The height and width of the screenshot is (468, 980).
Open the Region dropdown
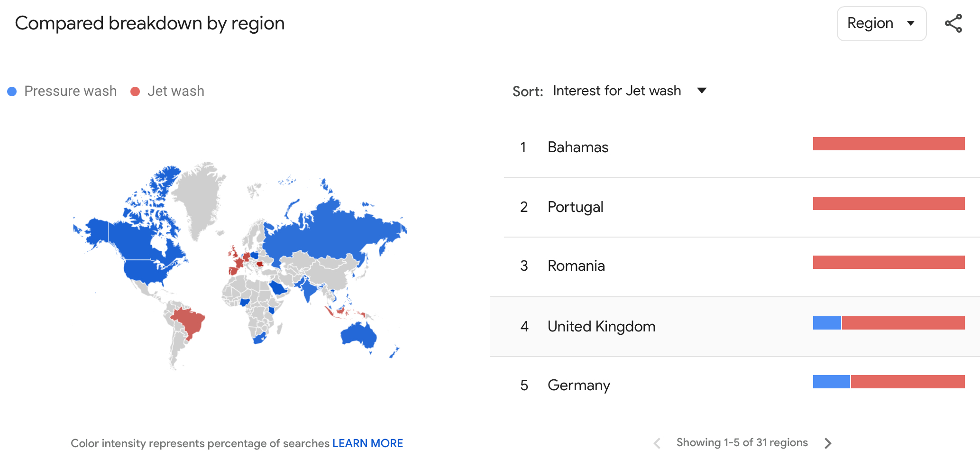tap(881, 23)
